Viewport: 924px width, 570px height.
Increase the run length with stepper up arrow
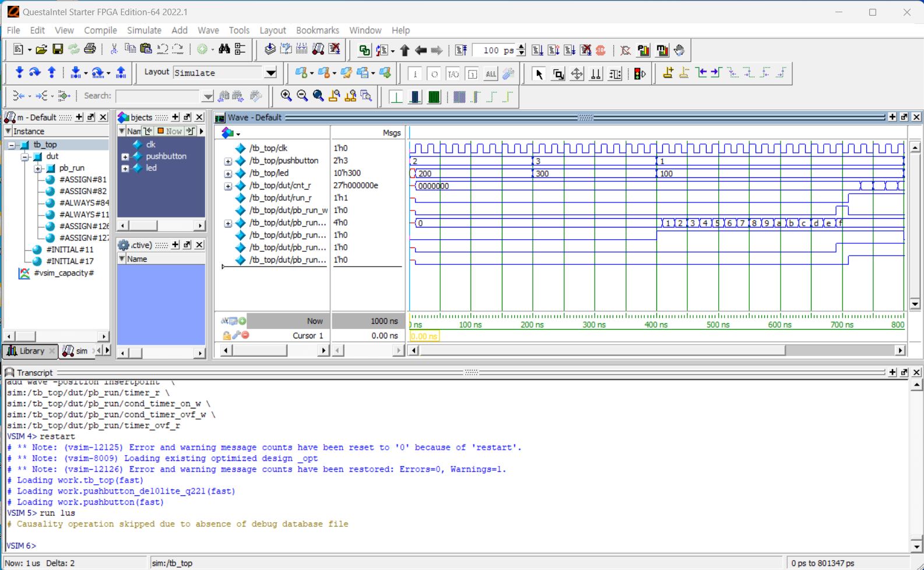click(x=521, y=47)
